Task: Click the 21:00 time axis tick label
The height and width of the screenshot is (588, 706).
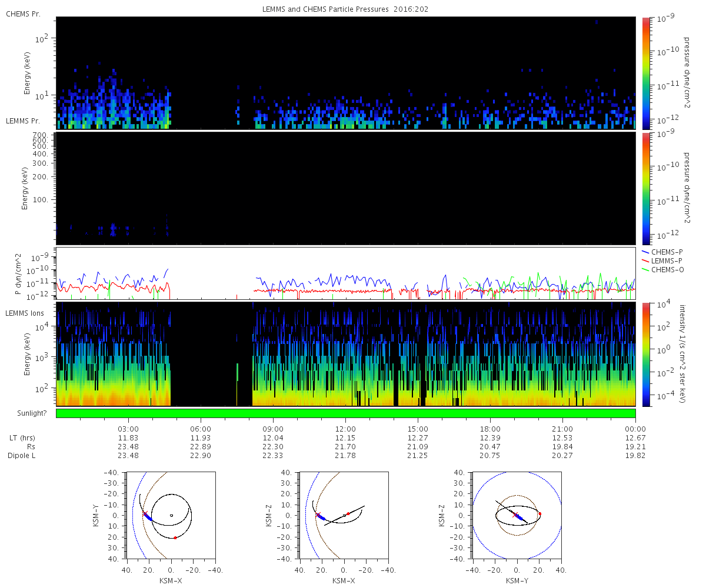Action: click(562, 429)
